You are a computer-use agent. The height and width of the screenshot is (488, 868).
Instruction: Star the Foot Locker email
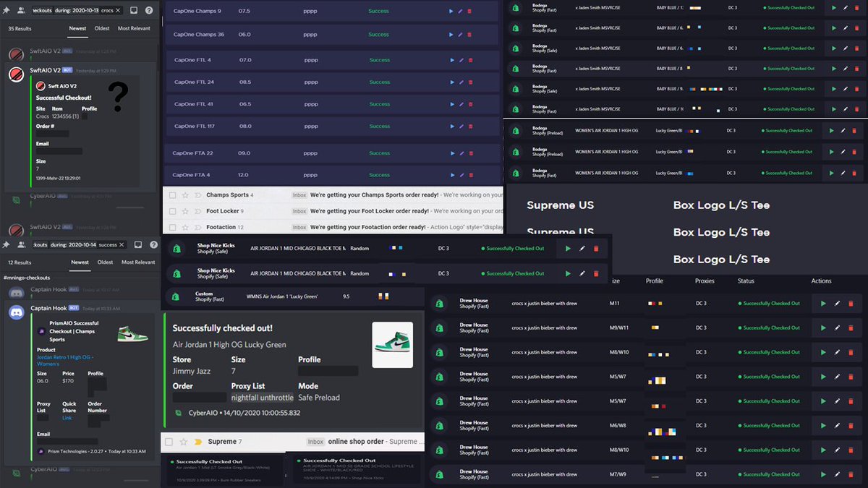click(x=185, y=211)
